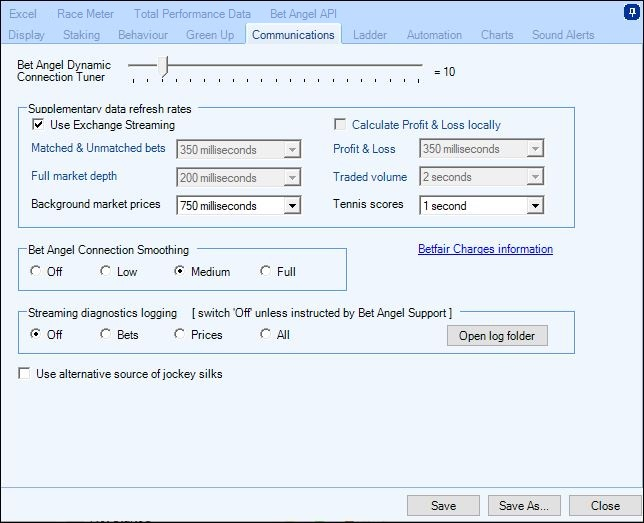Click the Save button
Viewport: 644px width, 523px height.
(443, 505)
